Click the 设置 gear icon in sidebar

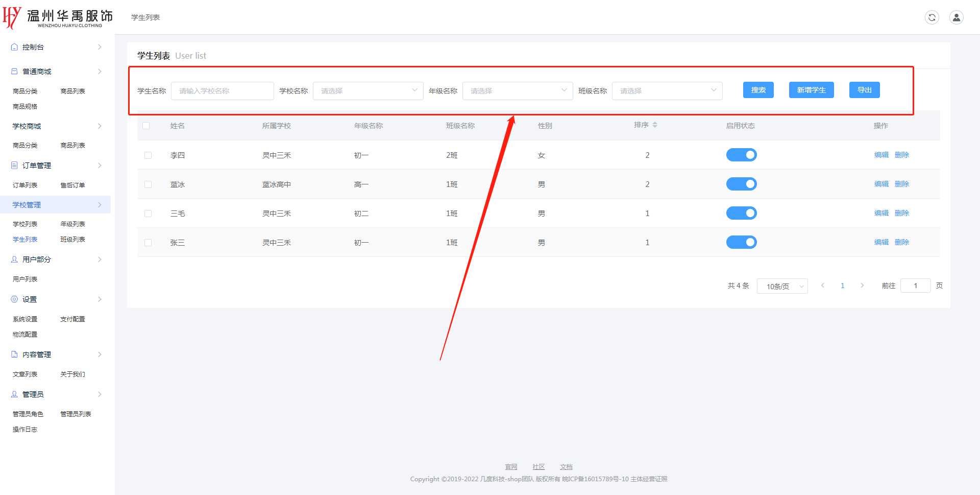(x=14, y=299)
